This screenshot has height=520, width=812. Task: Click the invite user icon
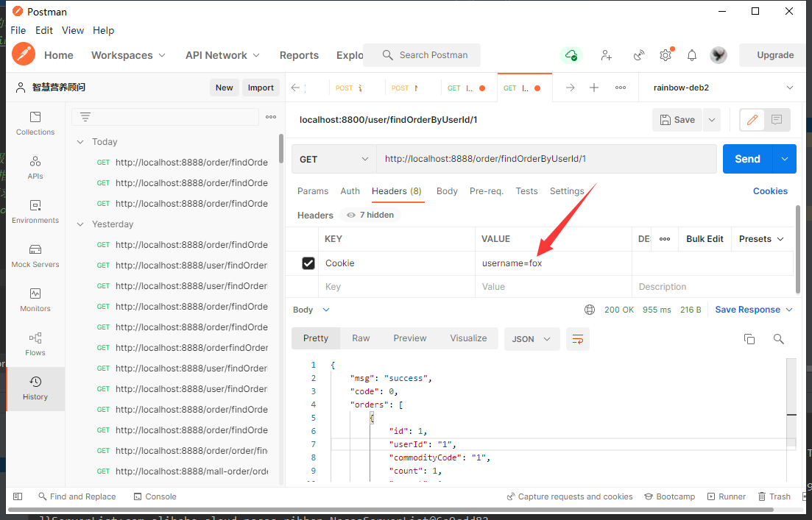pos(607,55)
